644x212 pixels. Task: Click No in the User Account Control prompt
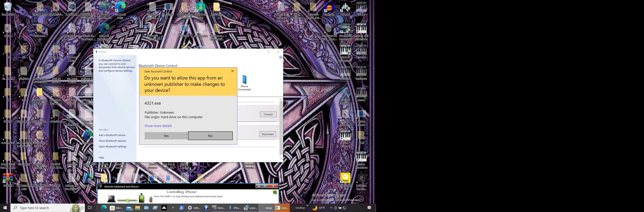coord(210,136)
